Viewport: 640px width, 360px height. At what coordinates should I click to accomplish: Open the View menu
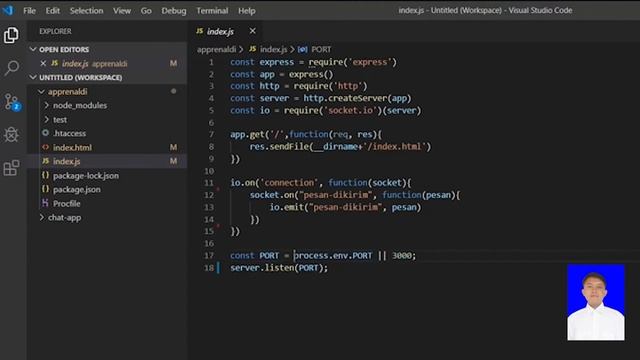click(x=122, y=11)
